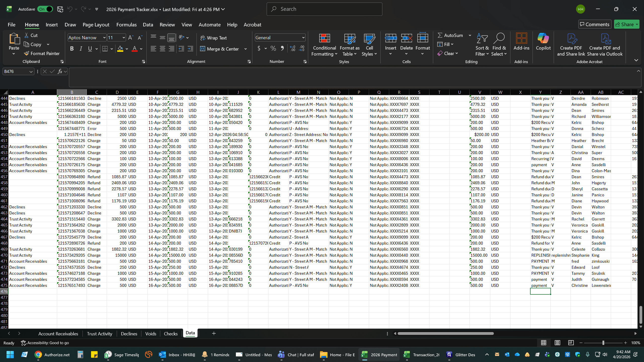Click Merge & Center button
Viewport: 644px width, 362px height.
(220, 49)
